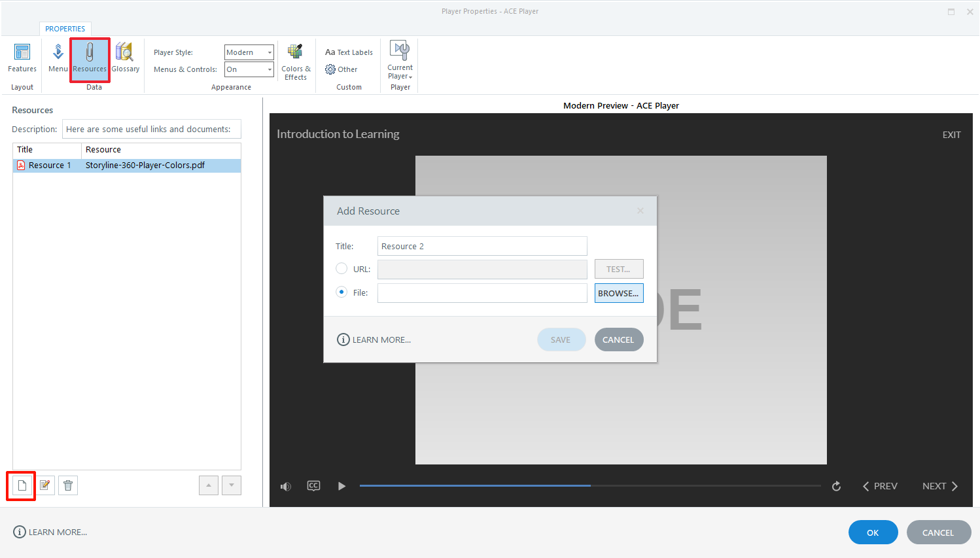
Task: Click BROWSE to choose a file
Action: click(618, 292)
